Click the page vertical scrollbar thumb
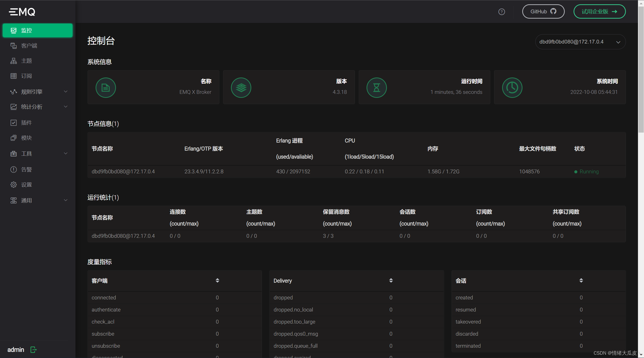644x358 pixels. pyautogui.click(x=641, y=70)
